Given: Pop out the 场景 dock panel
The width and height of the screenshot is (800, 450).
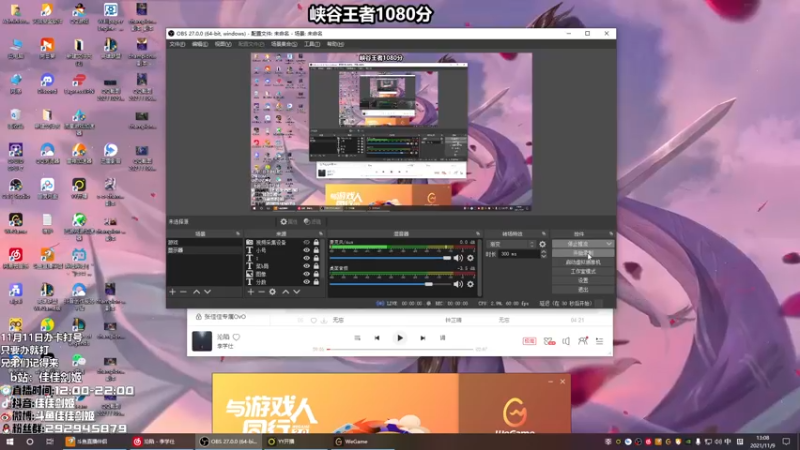Looking at the screenshot, I should (238, 234).
